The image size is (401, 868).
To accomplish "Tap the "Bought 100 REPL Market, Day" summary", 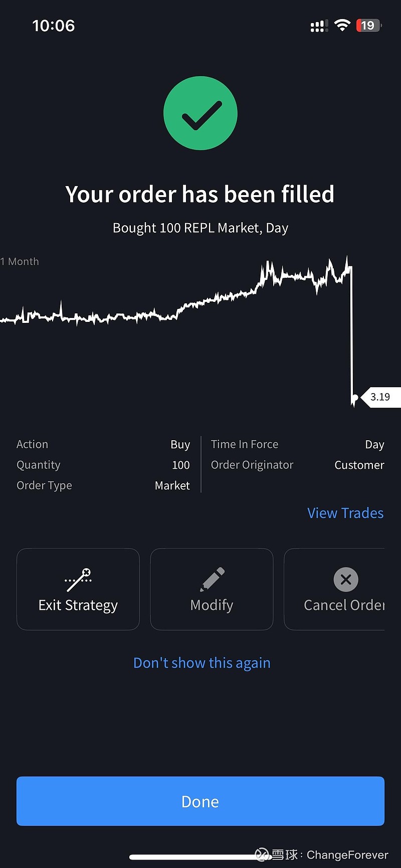I will pyautogui.click(x=200, y=228).
